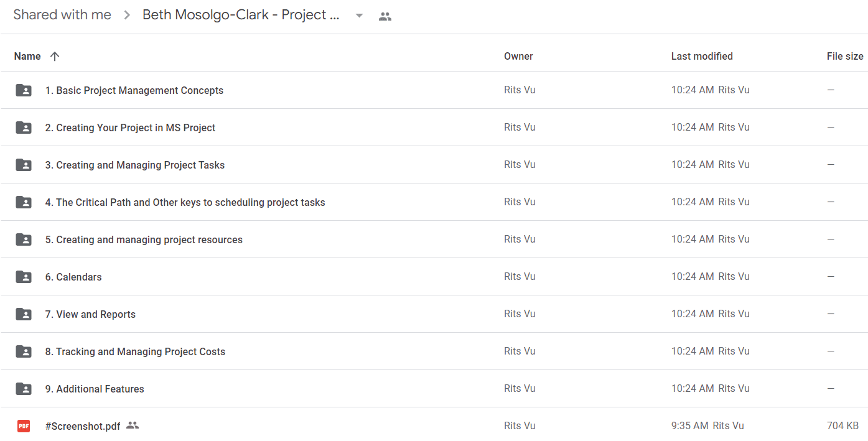
Task: Click the File size column header
Action: 845,56
